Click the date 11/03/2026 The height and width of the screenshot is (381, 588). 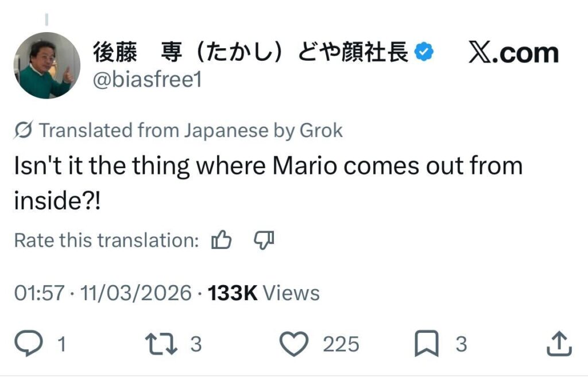(136, 293)
